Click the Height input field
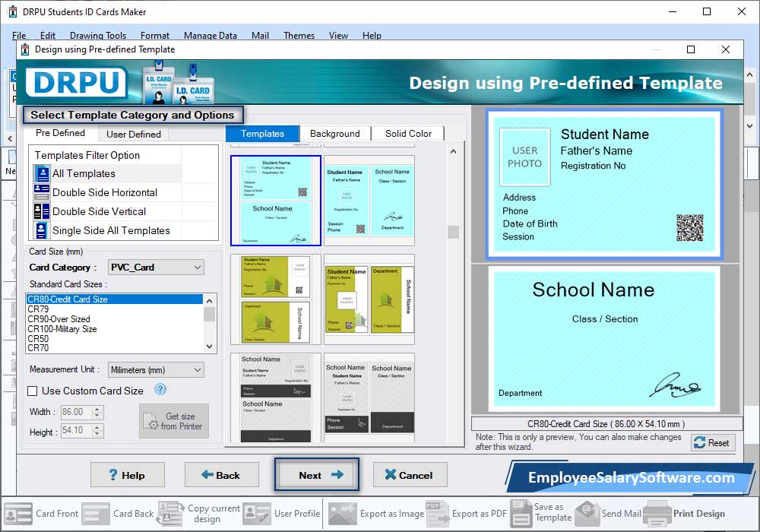The image size is (760, 532). [x=77, y=431]
